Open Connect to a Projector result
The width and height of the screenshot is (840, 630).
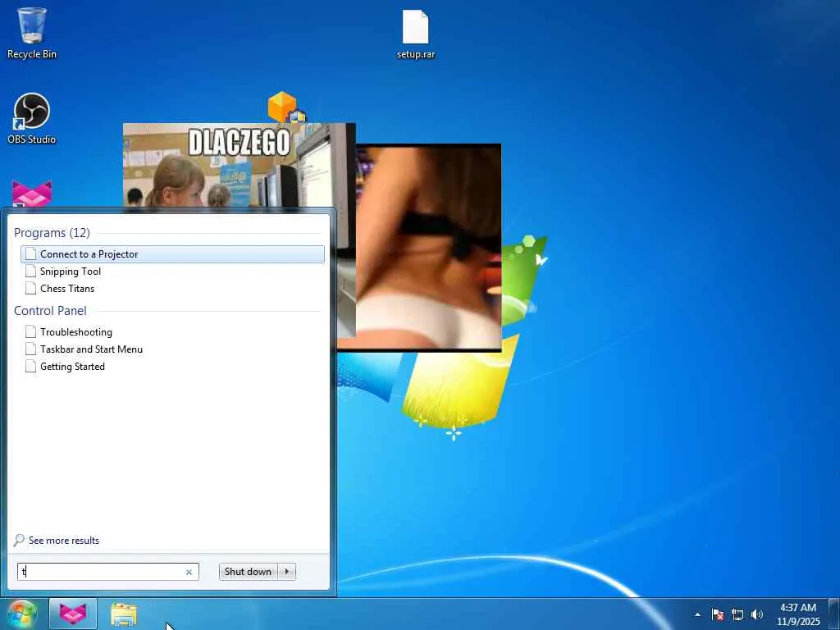coord(172,254)
